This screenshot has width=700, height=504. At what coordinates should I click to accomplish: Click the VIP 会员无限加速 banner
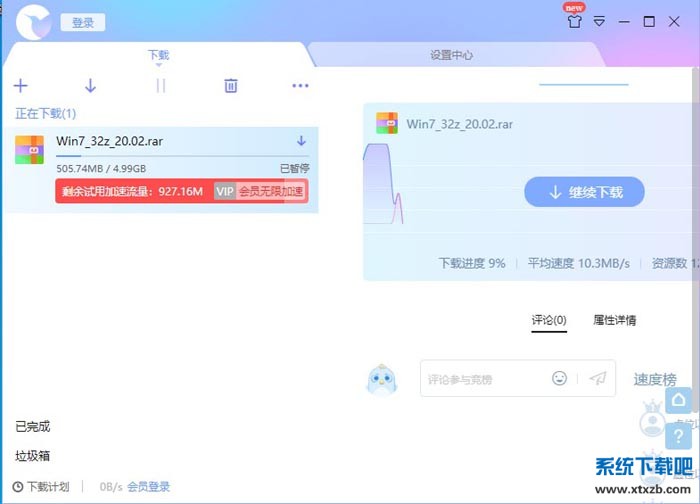point(260,191)
